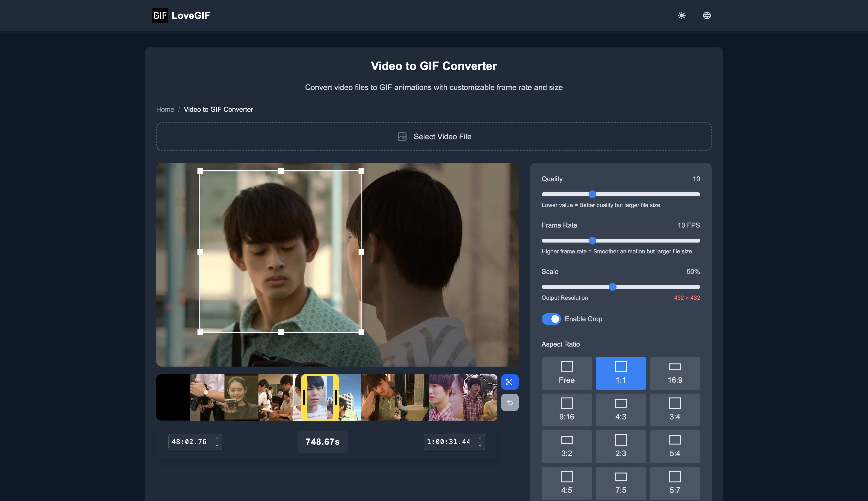Click the Quality value 10
Image resolution: width=868 pixels, height=501 pixels.
pos(696,179)
